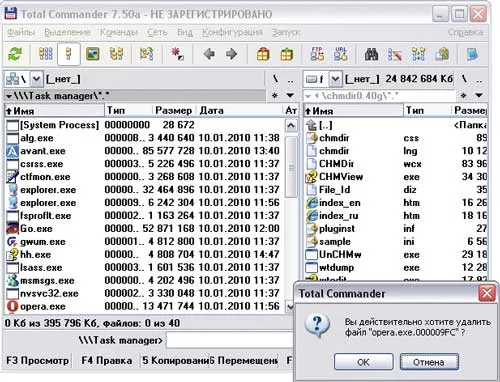Click the red Opera icon next to opera.exe
This screenshot has height=382, width=500.
(x=12, y=307)
